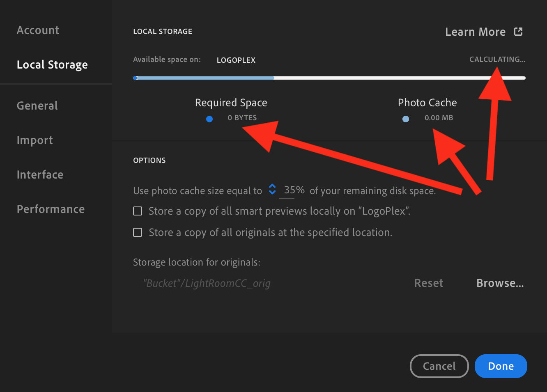Select the Local Storage tab
The width and height of the screenshot is (547, 392).
pyautogui.click(x=52, y=65)
